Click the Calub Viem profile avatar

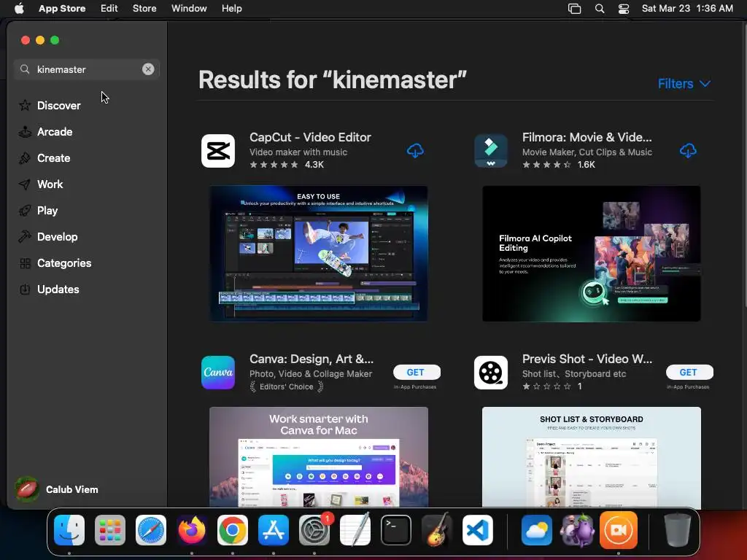click(27, 489)
